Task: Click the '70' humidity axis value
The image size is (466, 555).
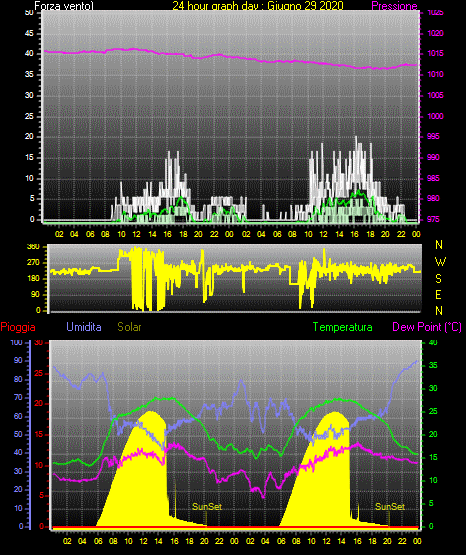Action: click(18, 397)
